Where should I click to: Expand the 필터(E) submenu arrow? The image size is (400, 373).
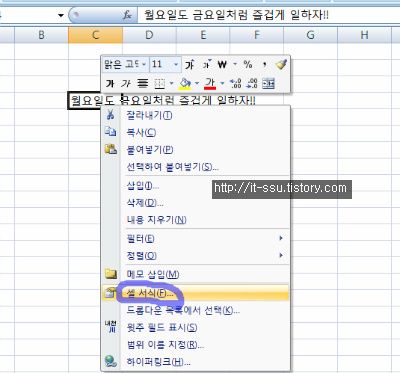click(x=281, y=238)
